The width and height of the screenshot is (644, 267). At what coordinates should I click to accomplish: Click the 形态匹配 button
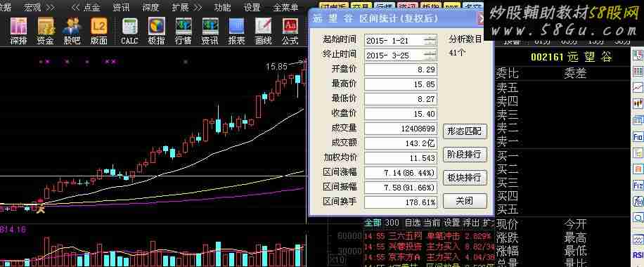tap(465, 131)
